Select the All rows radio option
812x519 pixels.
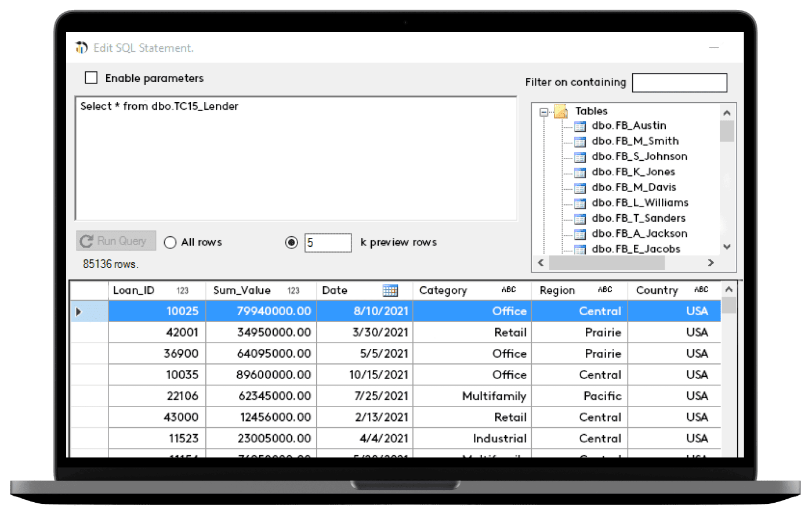[170, 243]
